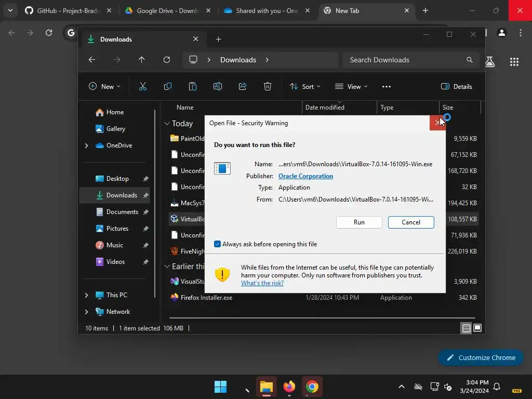
Task: Refresh the Downloads folder view
Action: [x=167, y=60]
